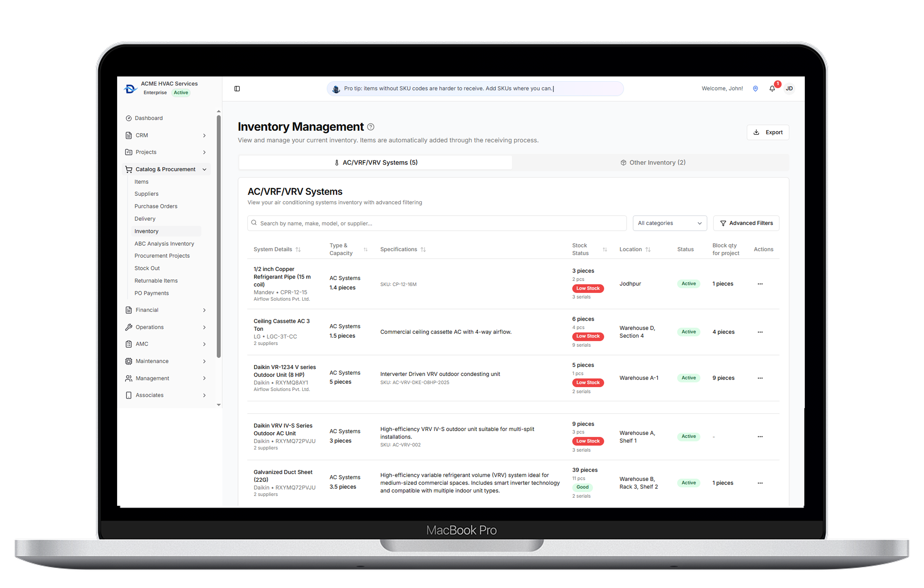Click the help icon beside Inventory Management

tap(371, 127)
